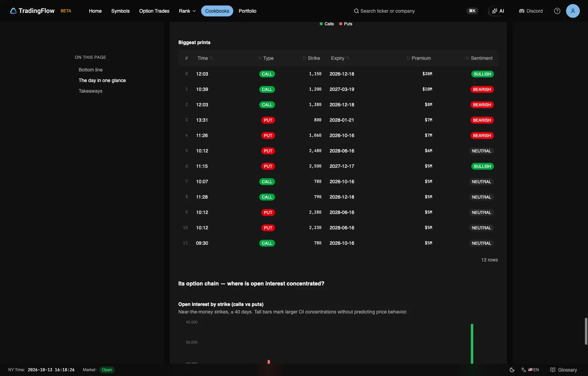This screenshot has width=588, height=376.
Task: Sort table by Expiry column
Action: coord(340,58)
